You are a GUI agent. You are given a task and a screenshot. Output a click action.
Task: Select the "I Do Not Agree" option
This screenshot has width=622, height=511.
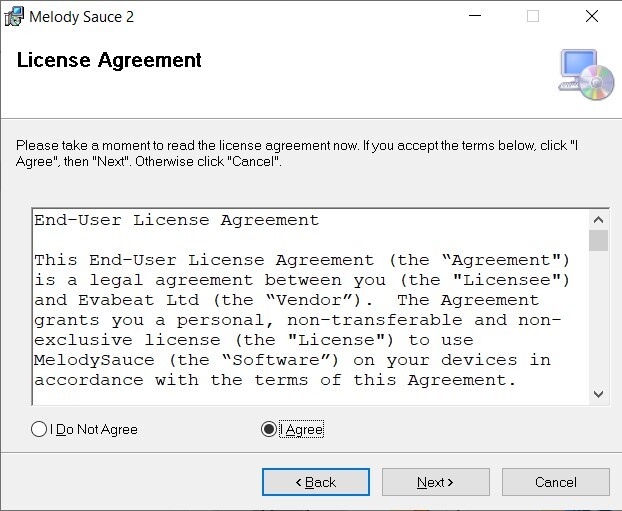40,429
